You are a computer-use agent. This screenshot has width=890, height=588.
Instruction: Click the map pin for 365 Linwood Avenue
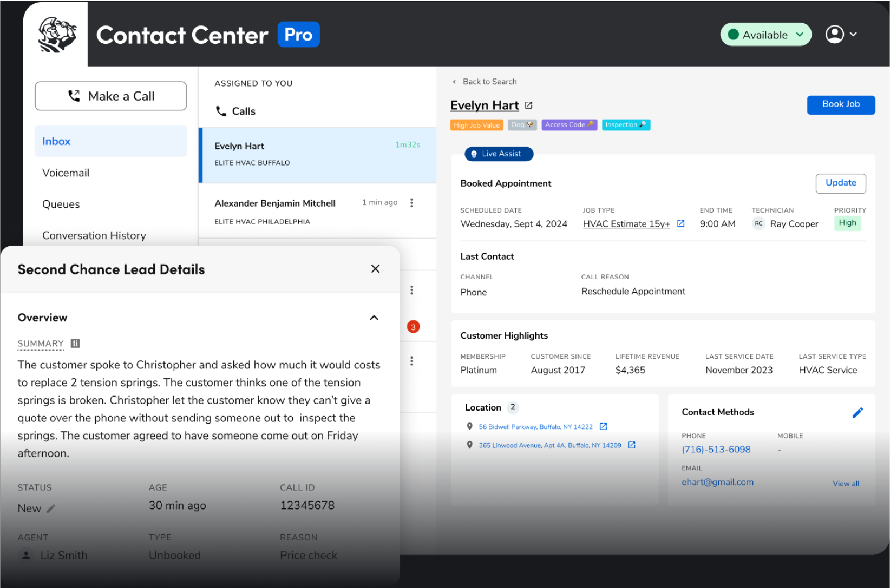coord(469,445)
